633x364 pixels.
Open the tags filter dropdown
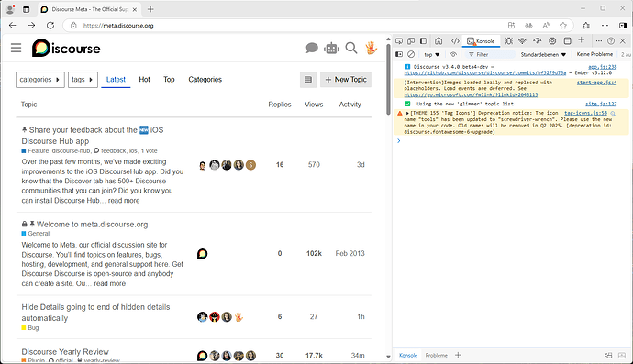pos(83,80)
